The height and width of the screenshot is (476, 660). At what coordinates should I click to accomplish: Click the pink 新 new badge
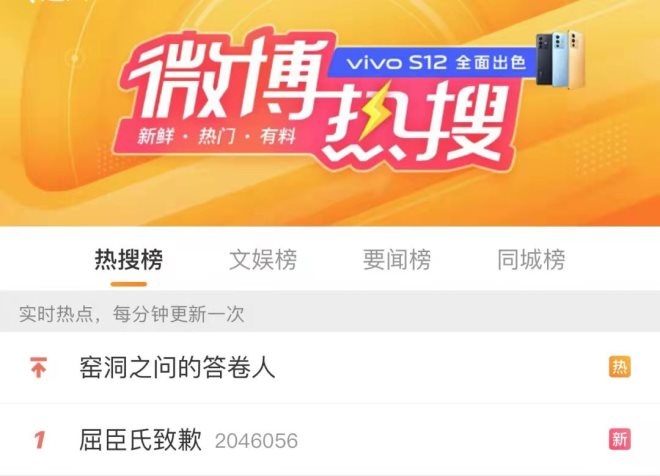620,440
